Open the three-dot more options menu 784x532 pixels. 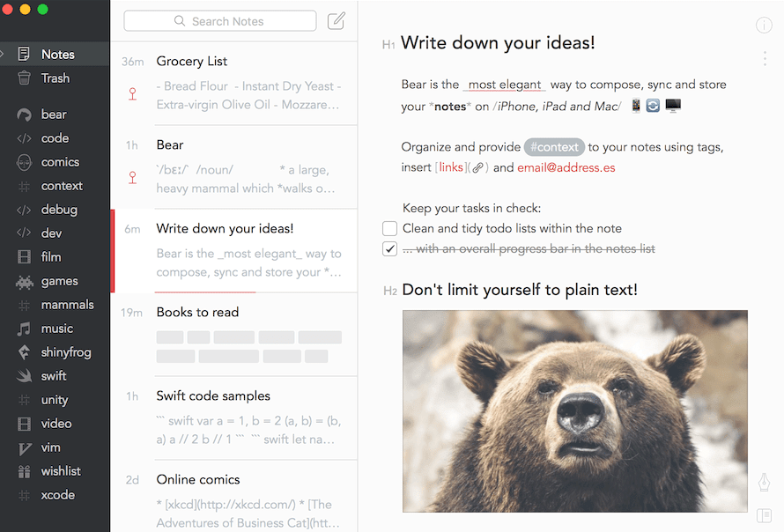click(x=764, y=59)
